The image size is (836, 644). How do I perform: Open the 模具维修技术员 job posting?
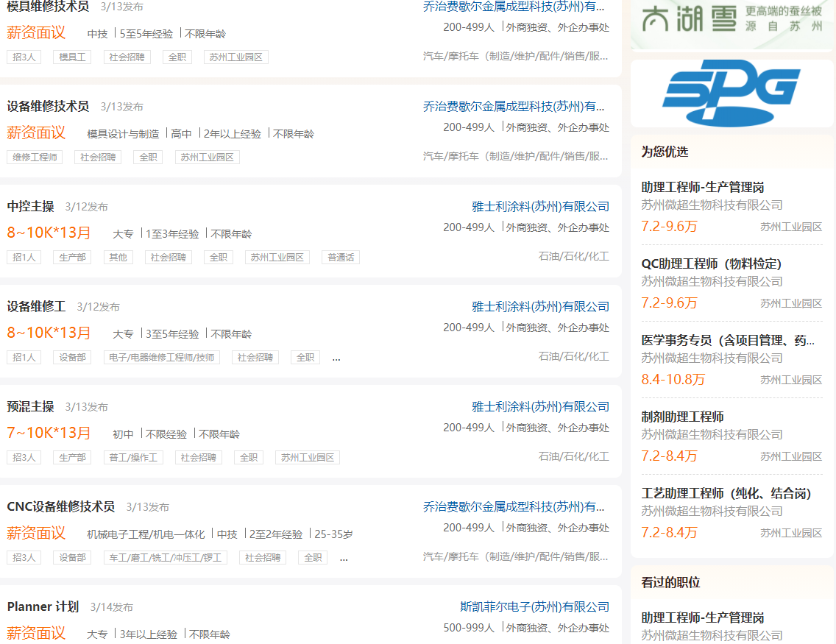coord(48,7)
